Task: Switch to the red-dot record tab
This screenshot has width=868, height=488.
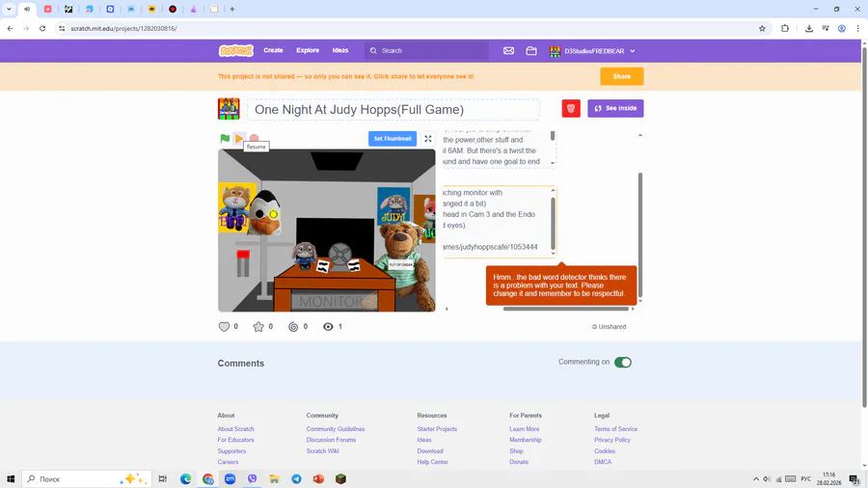Action: coord(173,9)
